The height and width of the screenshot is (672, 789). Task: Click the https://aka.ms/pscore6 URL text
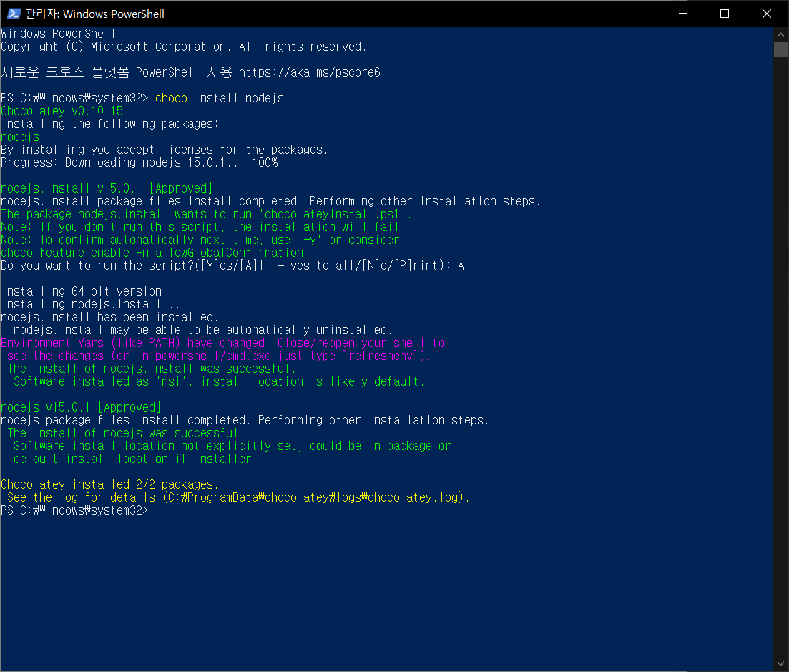pyautogui.click(x=310, y=72)
